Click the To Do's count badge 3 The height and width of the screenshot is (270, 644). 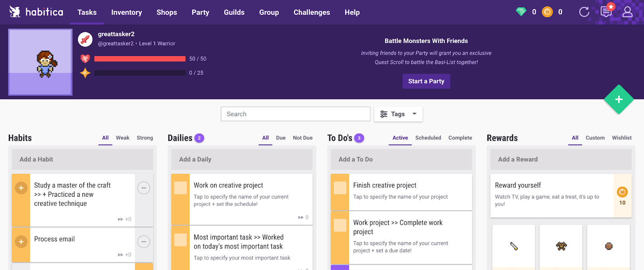click(x=359, y=138)
